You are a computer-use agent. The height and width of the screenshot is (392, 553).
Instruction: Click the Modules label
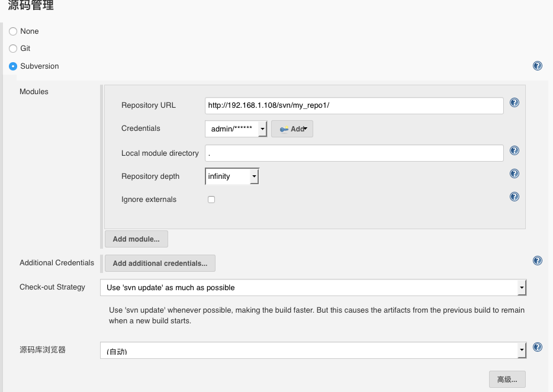34,91
